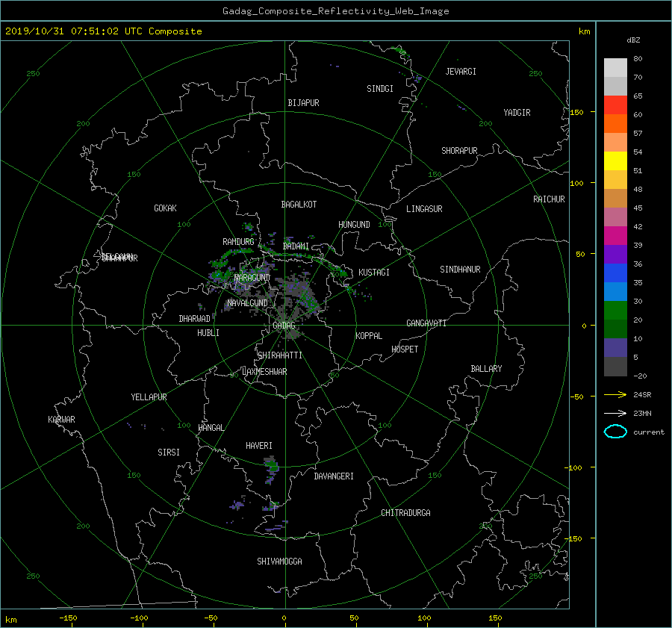Viewport: 672px width, 628px height.
Task: Click the rain echo cluster south of HAVERI
Action: [x=271, y=470]
